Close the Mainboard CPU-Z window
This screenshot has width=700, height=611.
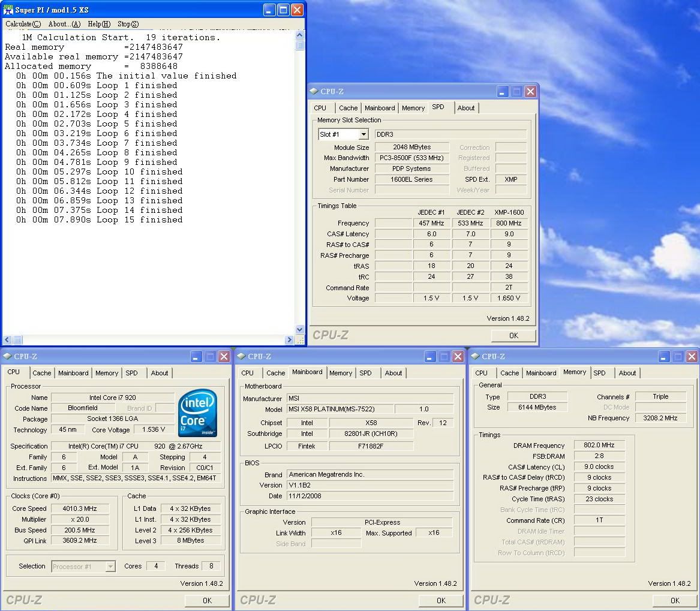coord(458,356)
